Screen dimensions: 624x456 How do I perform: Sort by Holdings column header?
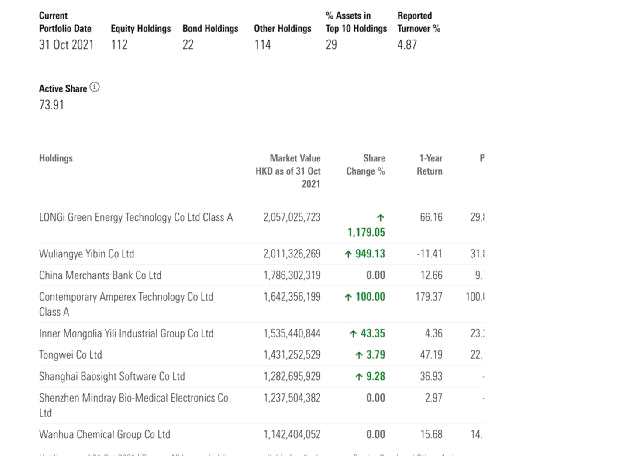(x=56, y=158)
